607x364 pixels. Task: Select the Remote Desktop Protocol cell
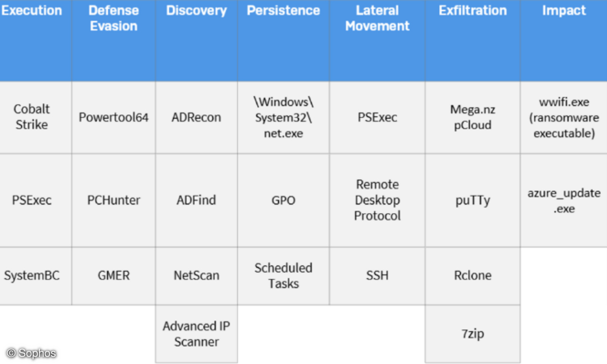point(377,200)
